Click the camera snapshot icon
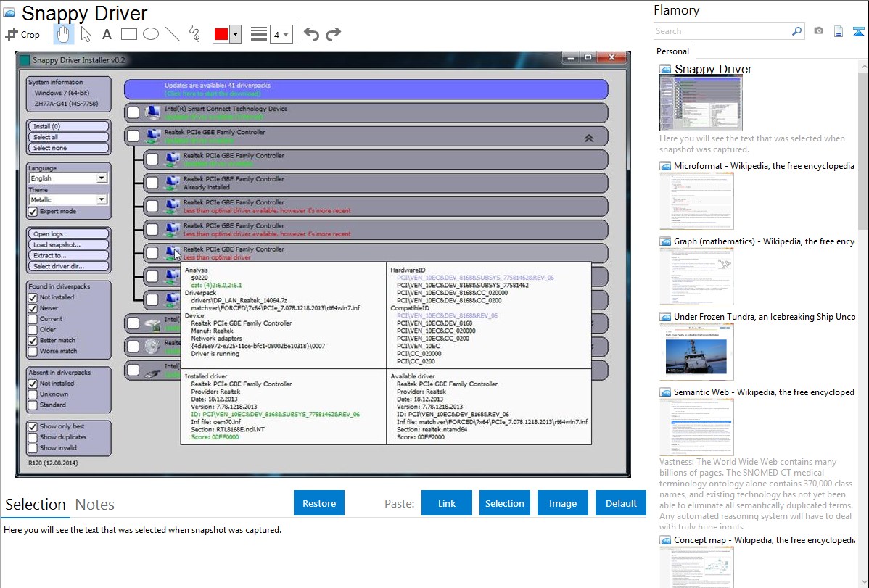 [818, 31]
